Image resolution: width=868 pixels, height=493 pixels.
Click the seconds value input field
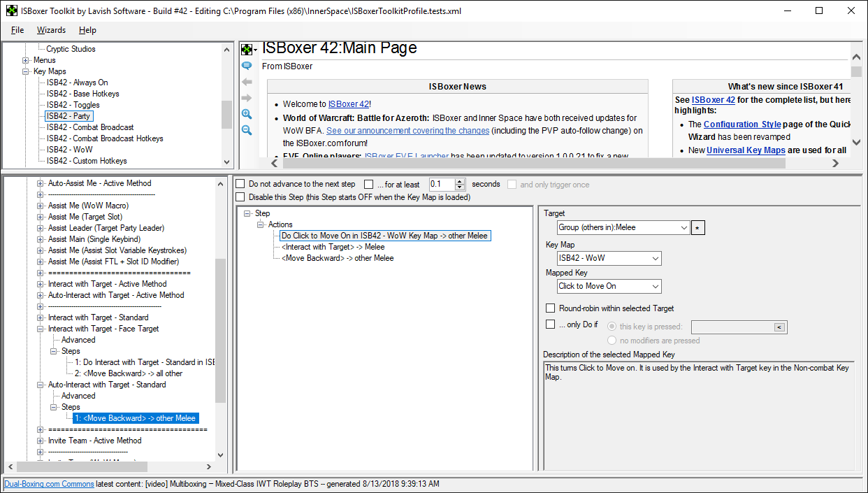(442, 185)
